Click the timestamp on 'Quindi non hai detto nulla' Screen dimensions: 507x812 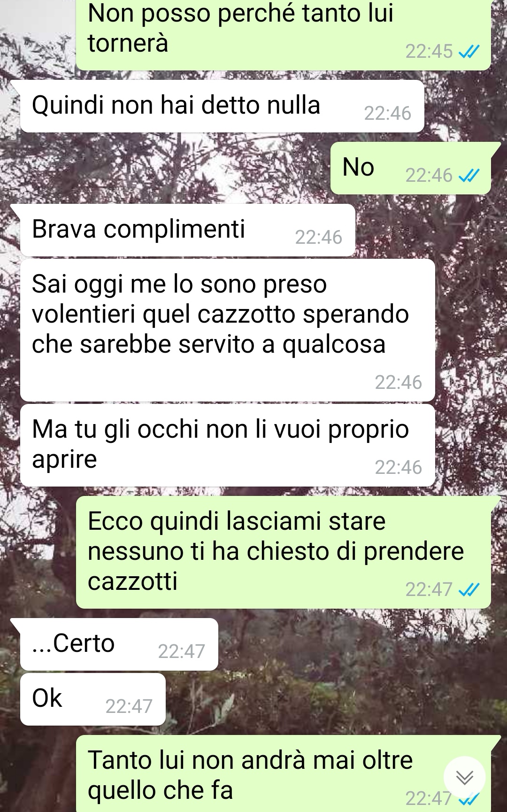388,114
